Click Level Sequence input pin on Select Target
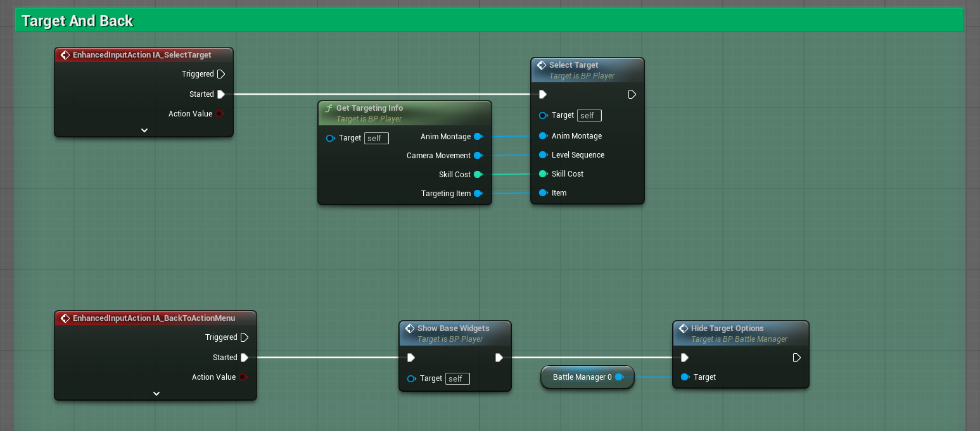The height and width of the screenshot is (431, 980). 543,155
